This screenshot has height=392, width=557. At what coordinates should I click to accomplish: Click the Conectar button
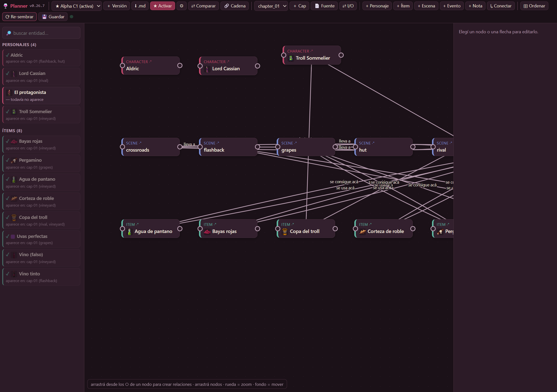point(501,6)
